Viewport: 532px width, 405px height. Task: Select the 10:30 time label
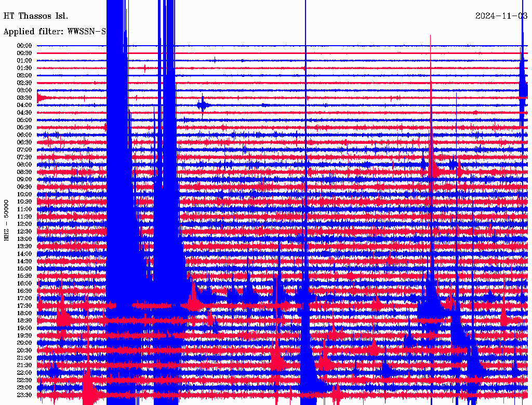pyautogui.click(x=24, y=201)
